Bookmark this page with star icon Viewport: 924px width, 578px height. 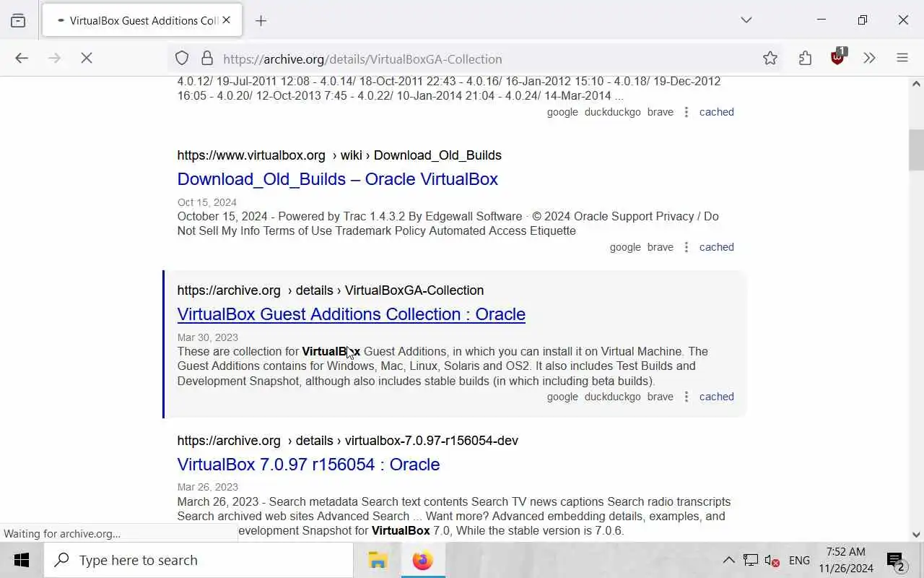click(x=770, y=59)
